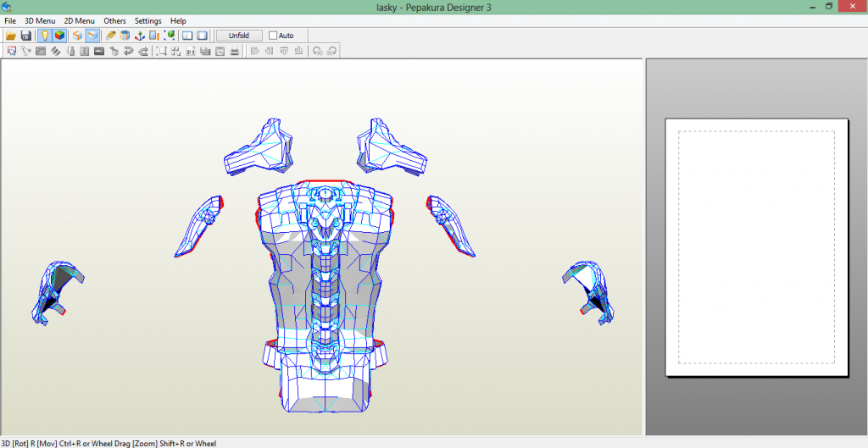The height and width of the screenshot is (448, 868).
Task: Open the Settings menu
Action: coord(147,20)
